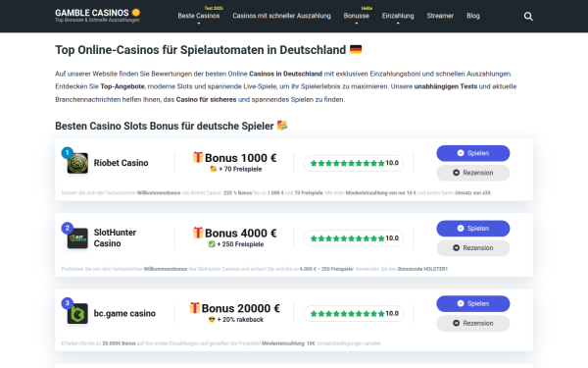This screenshot has height=368, width=588.
Task: Click Spielen button for Riobet Casino
Action: [x=473, y=153]
